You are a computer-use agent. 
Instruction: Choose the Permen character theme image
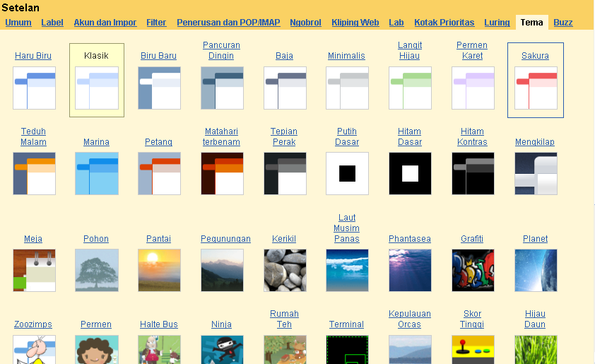coord(97,350)
